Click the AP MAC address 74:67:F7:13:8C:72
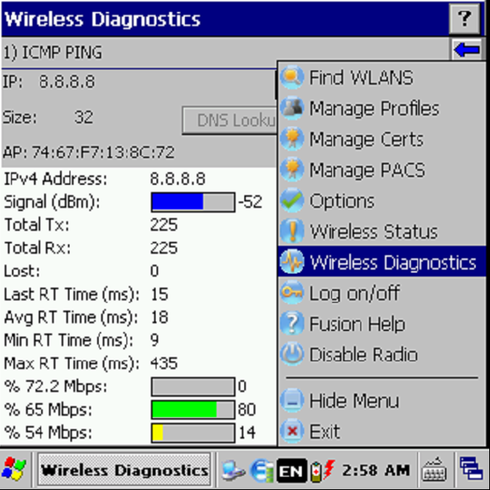 (x=103, y=153)
